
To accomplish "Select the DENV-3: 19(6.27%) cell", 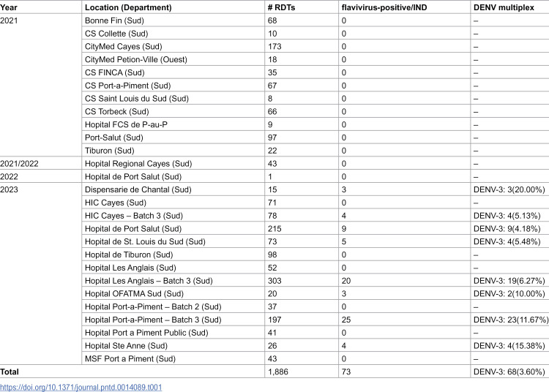I will pos(509,281).
